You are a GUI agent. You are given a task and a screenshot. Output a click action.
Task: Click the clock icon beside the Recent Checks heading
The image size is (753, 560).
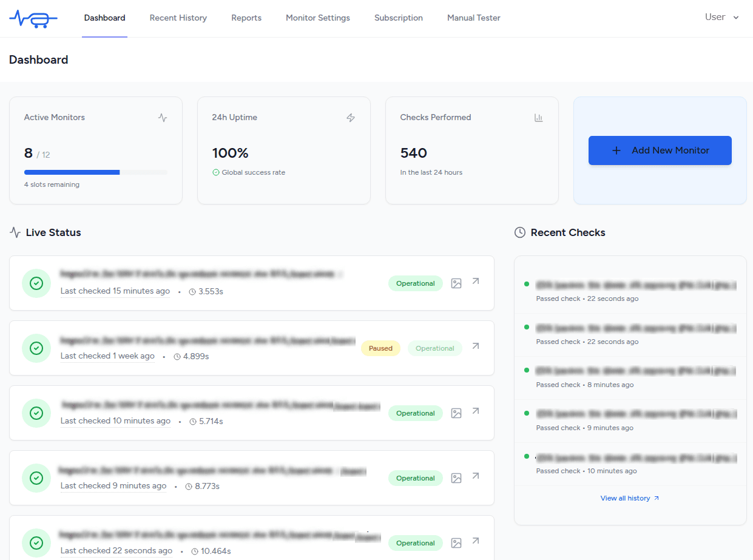click(x=519, y=232)
